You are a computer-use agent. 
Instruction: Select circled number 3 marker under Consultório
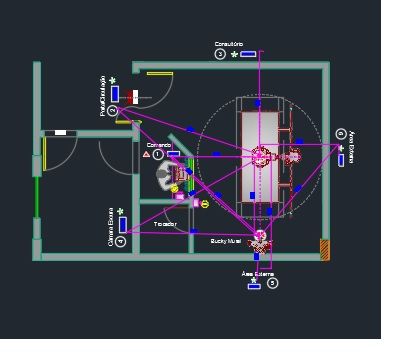(220, 54)
